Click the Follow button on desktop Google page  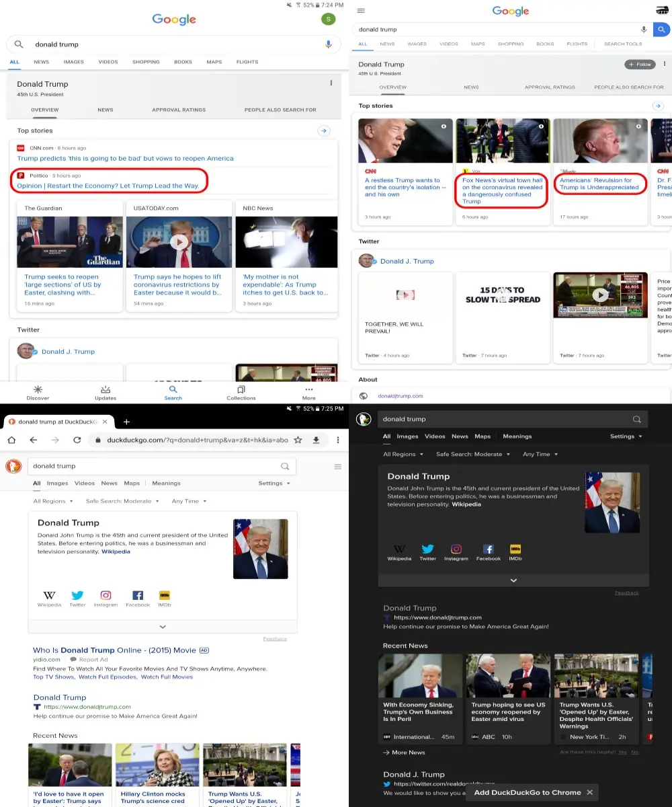point(640,65)
